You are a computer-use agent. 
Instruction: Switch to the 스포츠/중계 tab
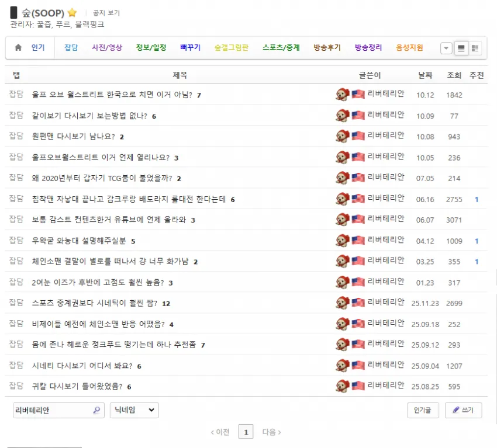click(281, 47)
